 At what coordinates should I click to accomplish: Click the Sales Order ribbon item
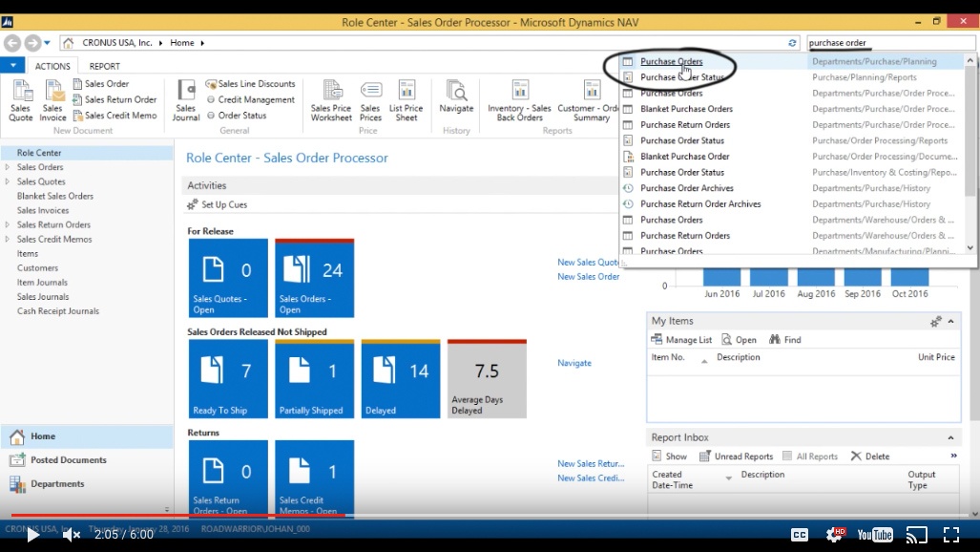[100, 83]
